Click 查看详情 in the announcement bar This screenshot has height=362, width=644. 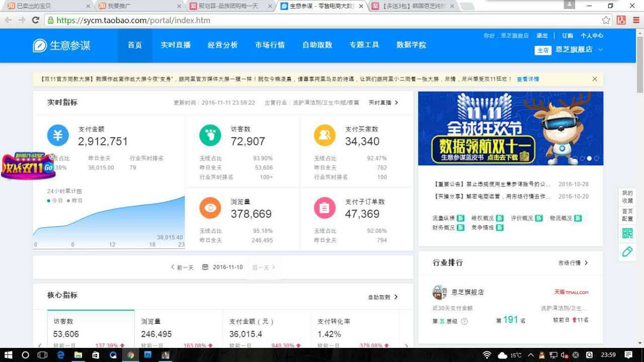click(528, 79)
